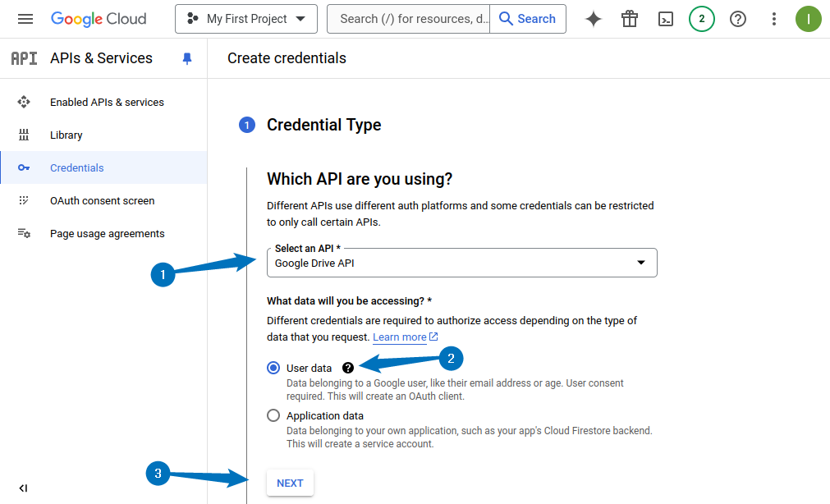Select the Application data radio option
The image size is (830, 504).
[273, 415]
